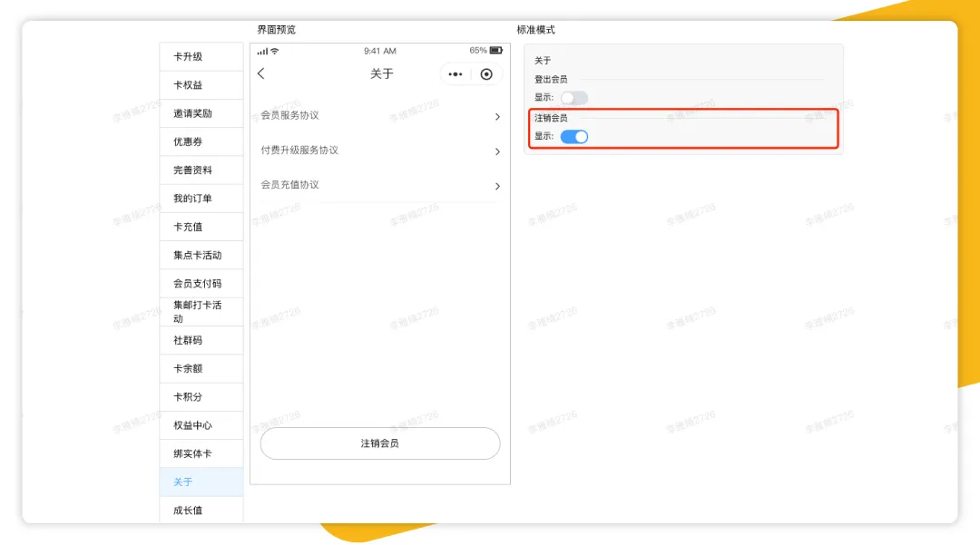Open the three-dot more menu in preview
Image resolution: width=980 pixels, height=545 pixels.
[x=455, y=74]
